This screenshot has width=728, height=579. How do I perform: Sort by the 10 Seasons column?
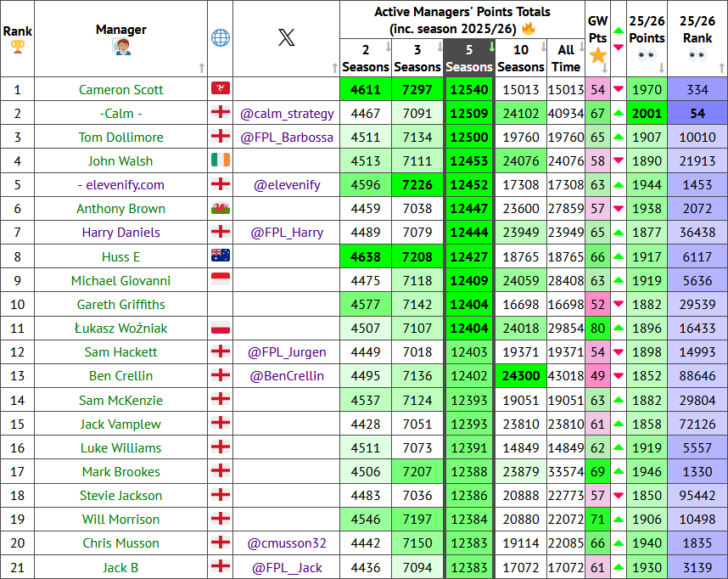pos(520,58)
